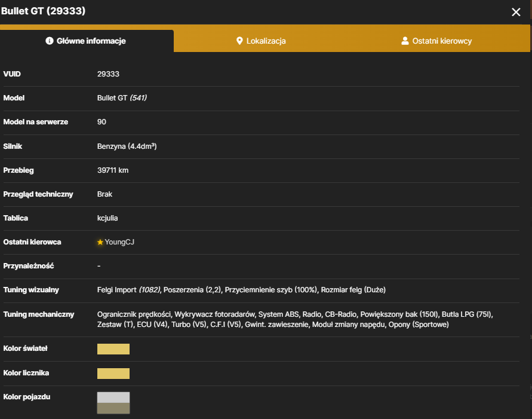Click the gold star next to YoungCJ
Screen dimensions: 532x419
pos(100,242)
